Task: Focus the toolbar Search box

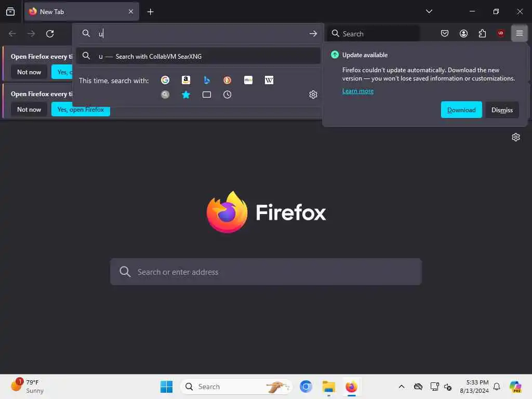Action: [373, 34]
